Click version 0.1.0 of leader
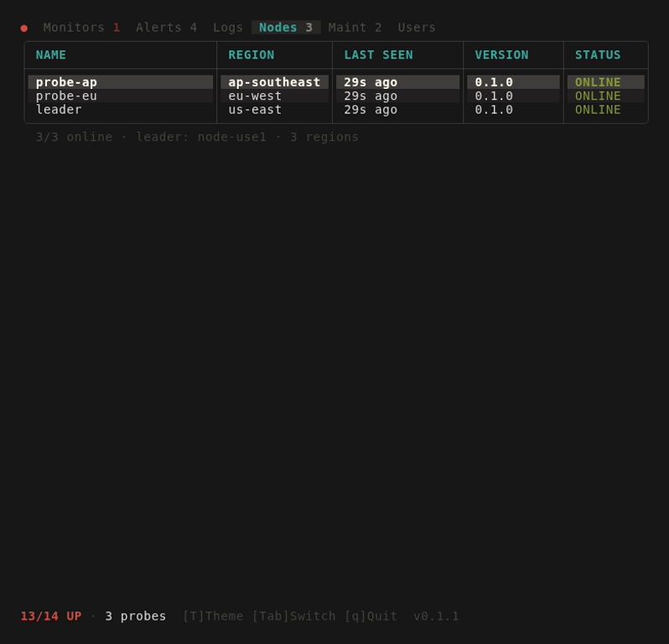669x644 pixels. pos(494,110)
